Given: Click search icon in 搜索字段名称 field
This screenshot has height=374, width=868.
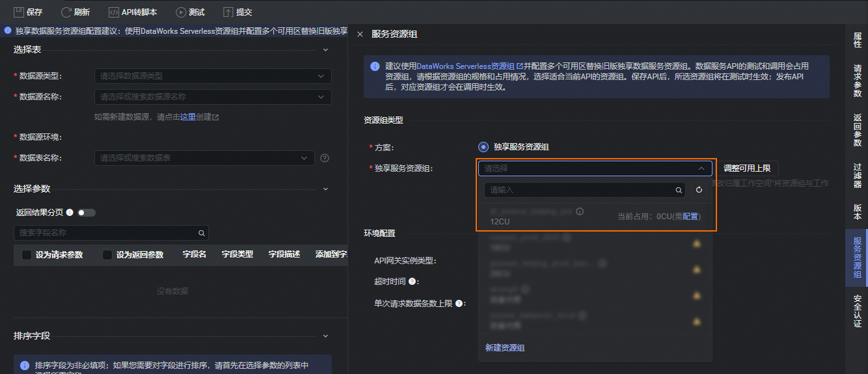Looking at the screenshot, I should click(202, 233).
